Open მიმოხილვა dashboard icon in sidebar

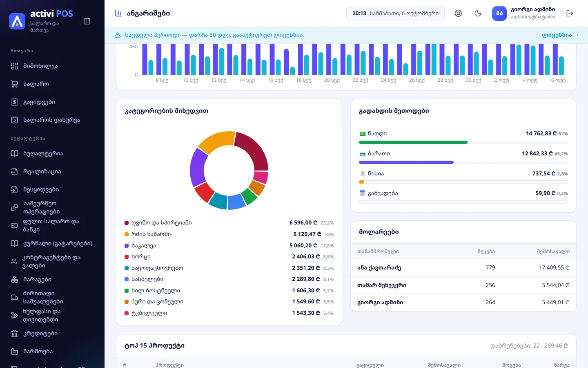14,66
